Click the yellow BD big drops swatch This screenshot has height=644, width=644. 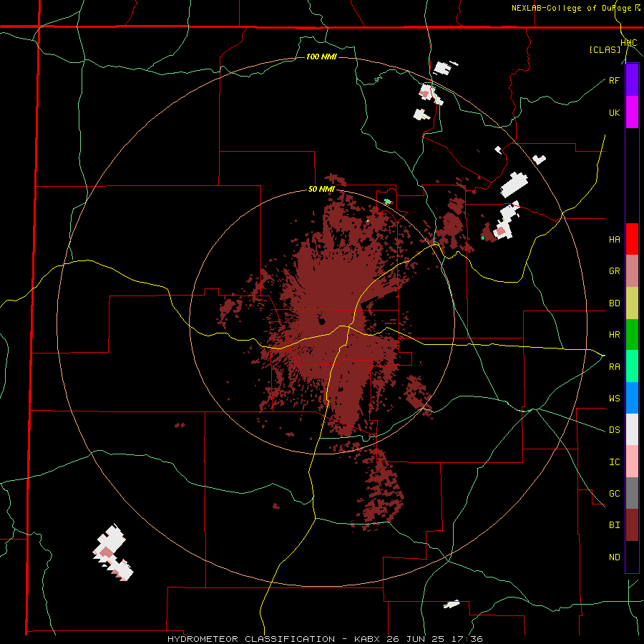pos(632,303)
